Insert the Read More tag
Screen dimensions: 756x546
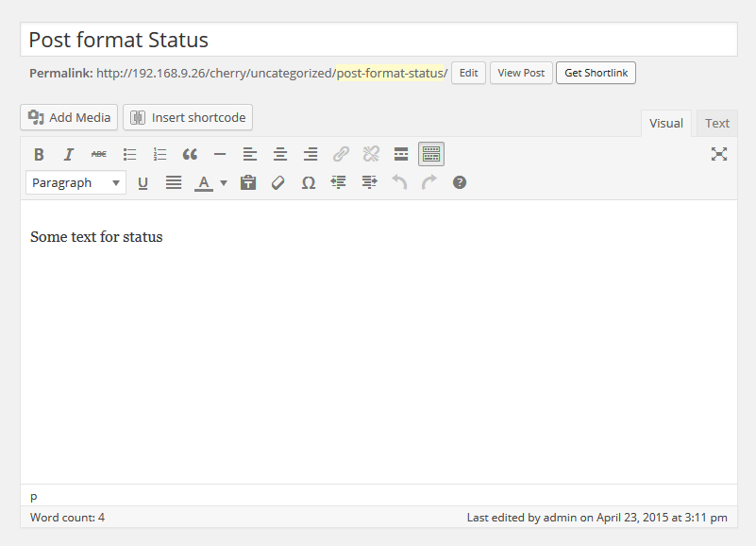(401, 153)
